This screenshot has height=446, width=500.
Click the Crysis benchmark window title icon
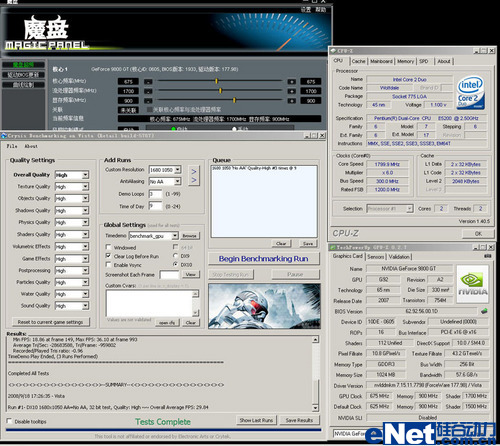coord(4,136)
